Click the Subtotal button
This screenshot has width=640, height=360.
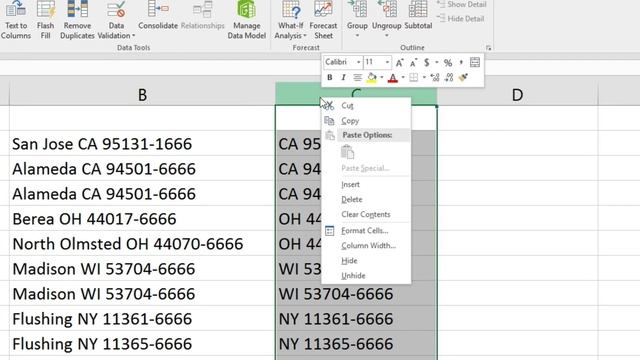click(x=418, y=16)
